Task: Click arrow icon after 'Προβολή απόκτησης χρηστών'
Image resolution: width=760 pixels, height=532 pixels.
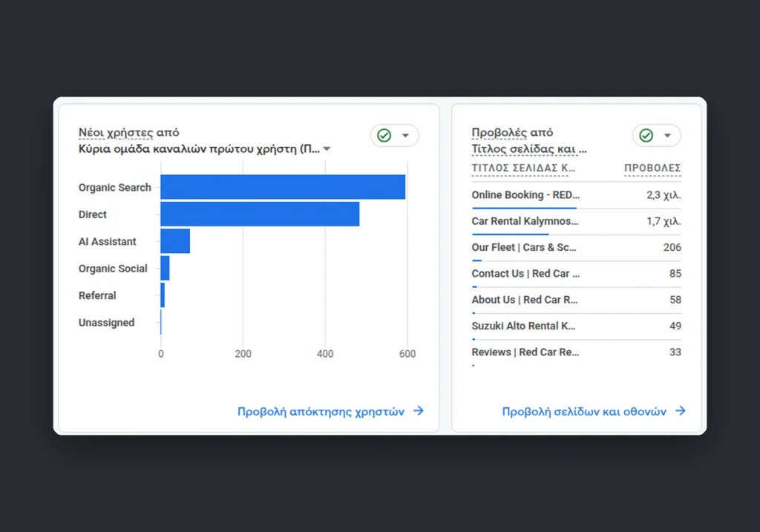Action: pyautogui.click(x=419, y=411)
